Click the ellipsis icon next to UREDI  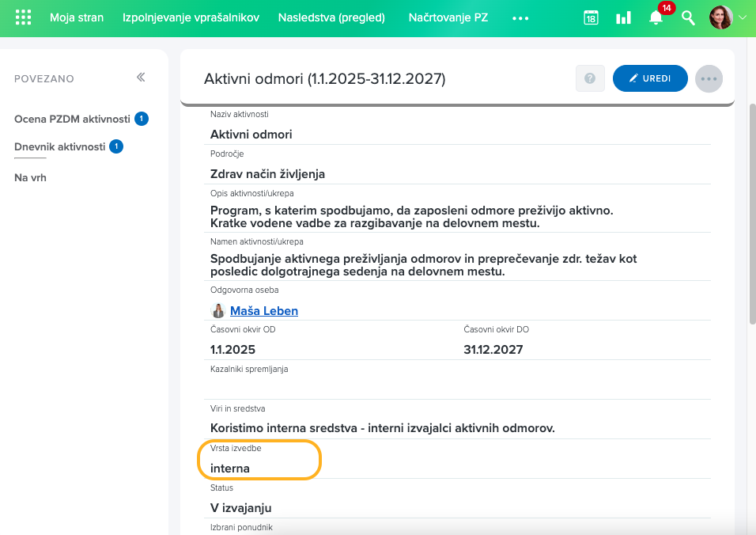pyautogui.click(x=709, y=78)
